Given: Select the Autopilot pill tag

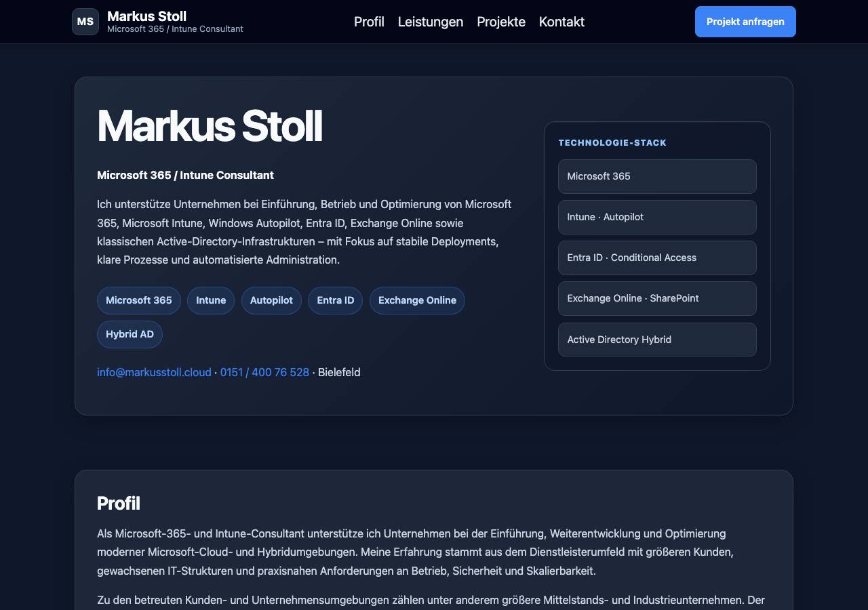Looking at the screenshot, I should (271, 300).
